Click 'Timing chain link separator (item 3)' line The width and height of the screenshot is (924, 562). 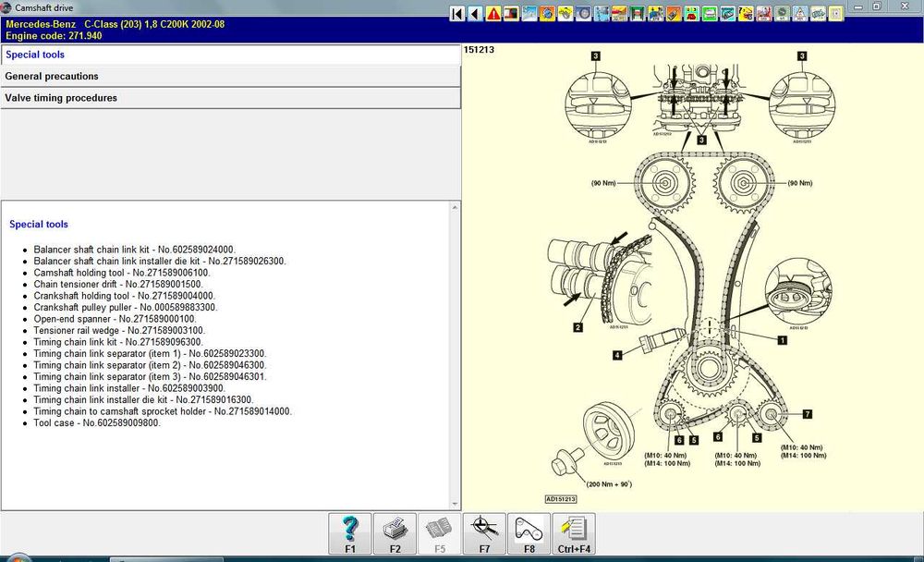[150, 377]
